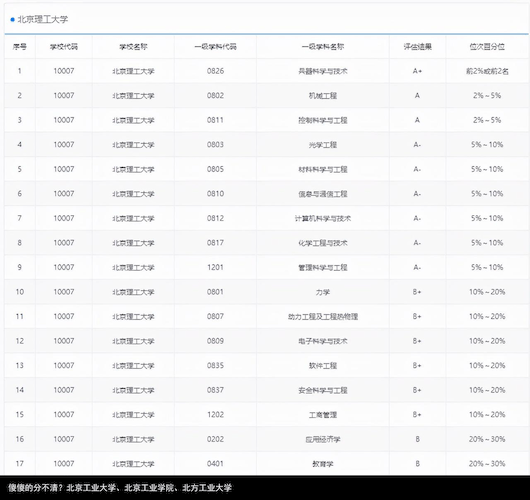
Task: Select the 北京理工大学 section title
Action: coord(43,20)
